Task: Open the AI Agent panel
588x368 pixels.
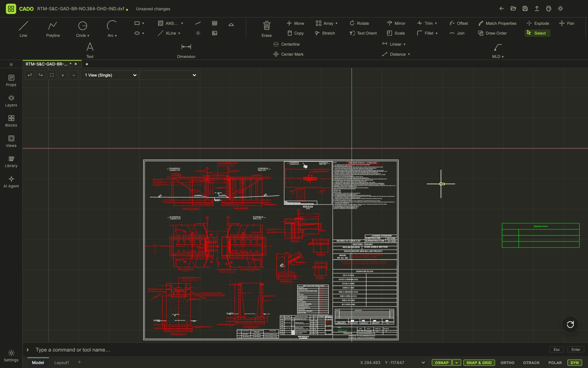Action: [x=11, y=182]
